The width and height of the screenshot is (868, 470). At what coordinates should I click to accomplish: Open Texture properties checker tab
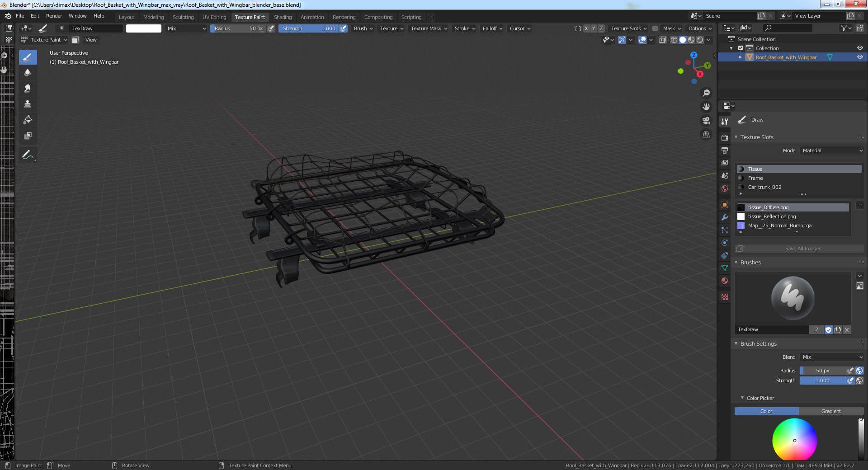click(x=725, y=296)
